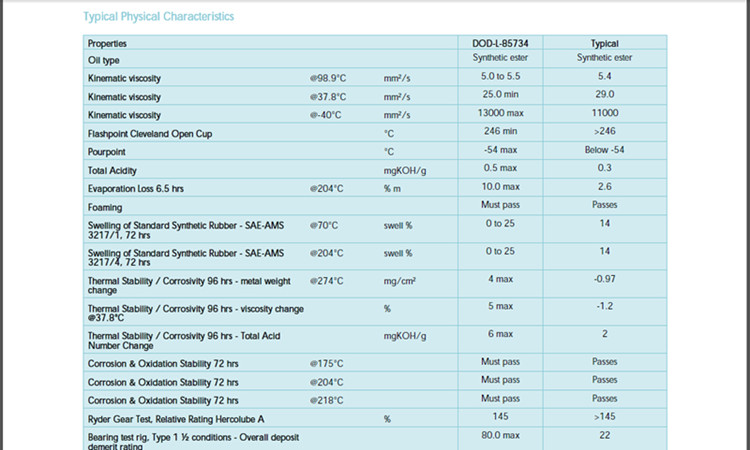The height and width of the screenshot is (450, 750).
Task: Select the 'Oil type' row label
Action: click(103, 60)
